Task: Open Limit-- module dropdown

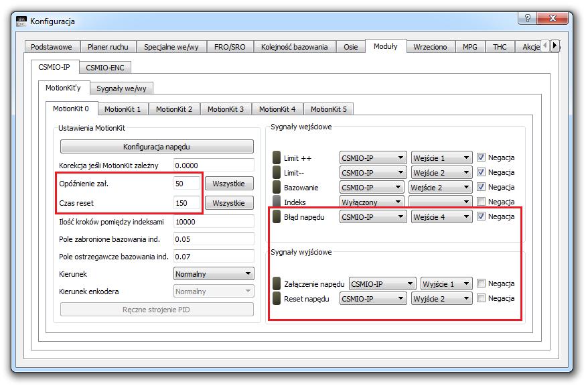Action: [373, 173]
